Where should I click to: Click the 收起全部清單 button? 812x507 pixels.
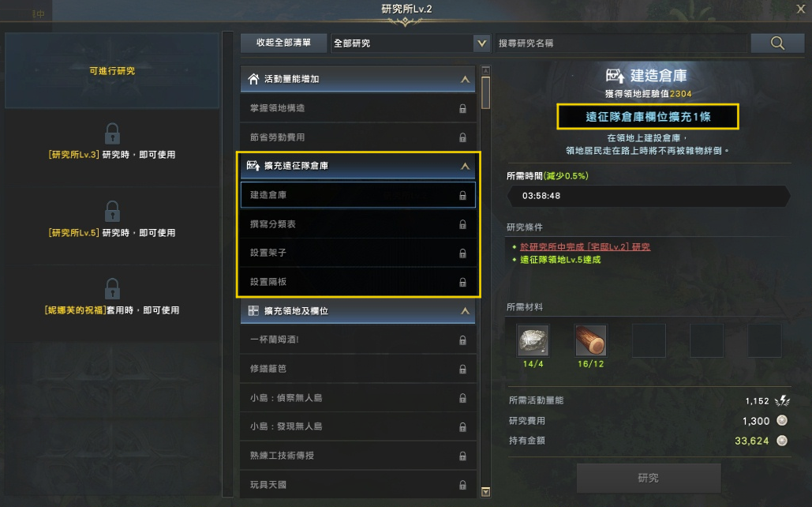click(284, 43)
